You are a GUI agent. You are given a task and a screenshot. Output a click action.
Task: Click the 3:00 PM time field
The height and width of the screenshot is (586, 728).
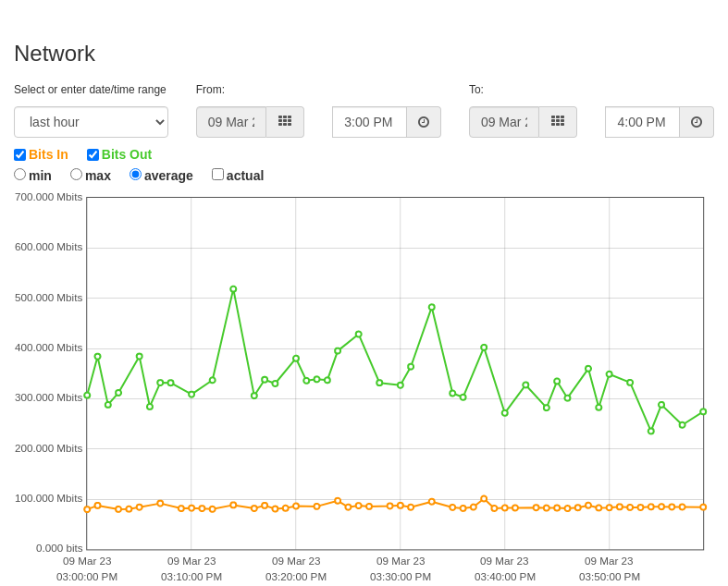click(x=370, y=122)
